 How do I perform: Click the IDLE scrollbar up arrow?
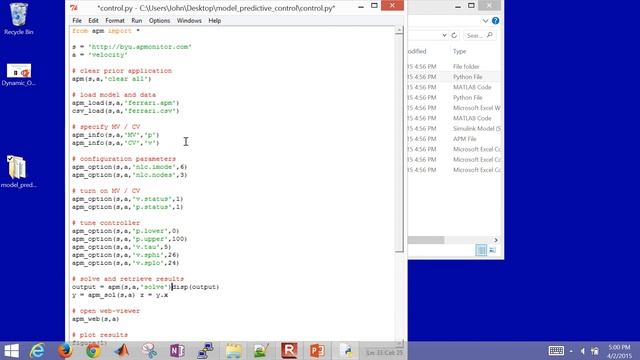[x=399, y=30]
